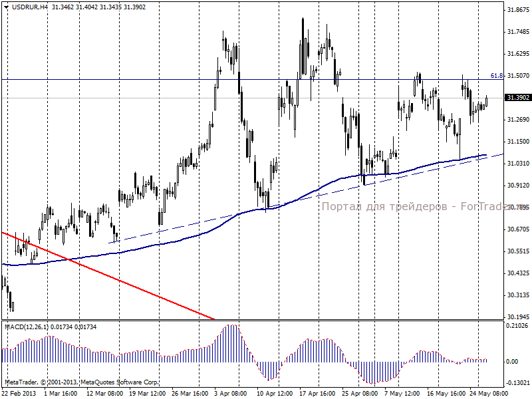
Task: Select the 19 Mar 12:00 time label
Action: point(147,394)
